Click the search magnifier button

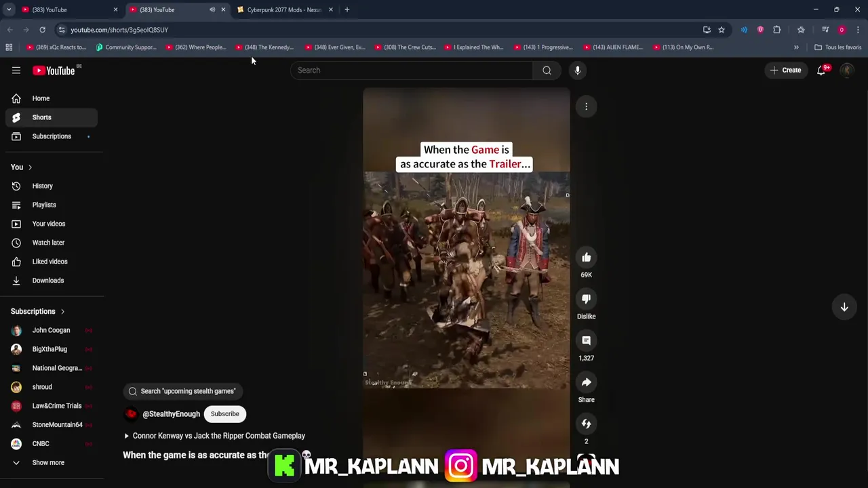click(547, 70)
